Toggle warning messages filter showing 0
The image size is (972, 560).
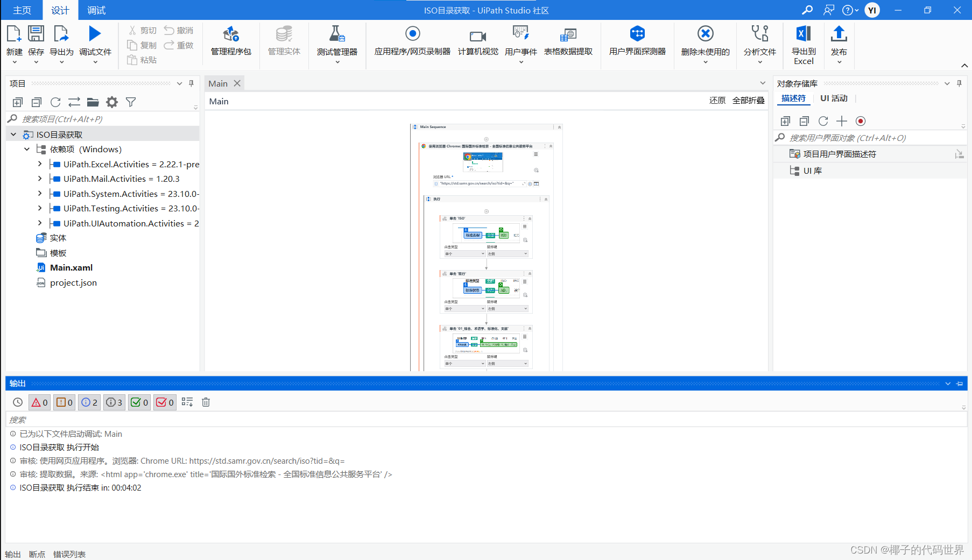coord(65,402)
